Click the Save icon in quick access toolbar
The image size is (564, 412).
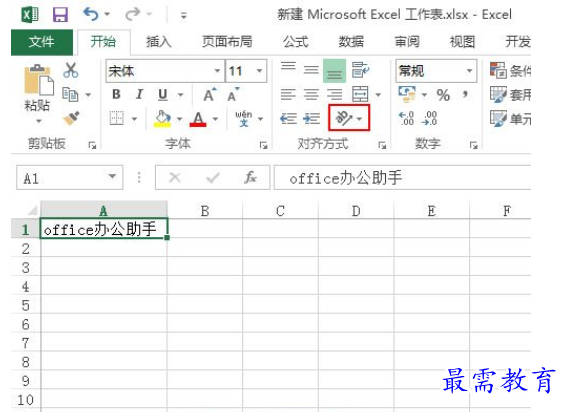click(x=60, y=15)
